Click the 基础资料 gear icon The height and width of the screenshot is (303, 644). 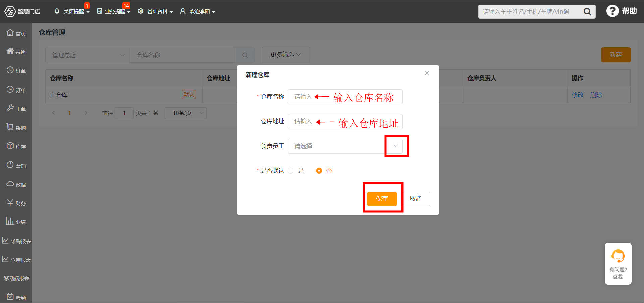tap(141, 11)
